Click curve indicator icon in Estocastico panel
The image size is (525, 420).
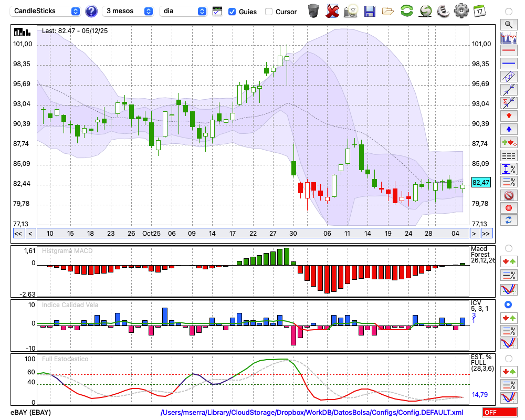pos(509,397)
